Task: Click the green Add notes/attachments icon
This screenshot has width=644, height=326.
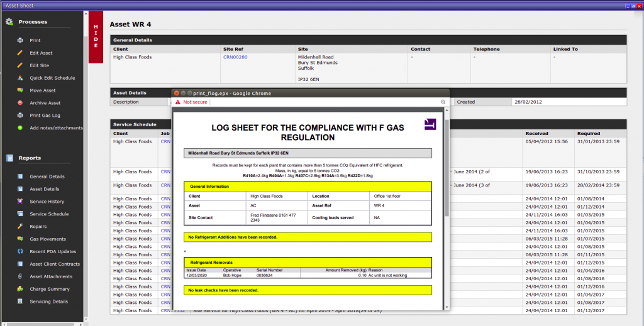Action: coord(20,128)
